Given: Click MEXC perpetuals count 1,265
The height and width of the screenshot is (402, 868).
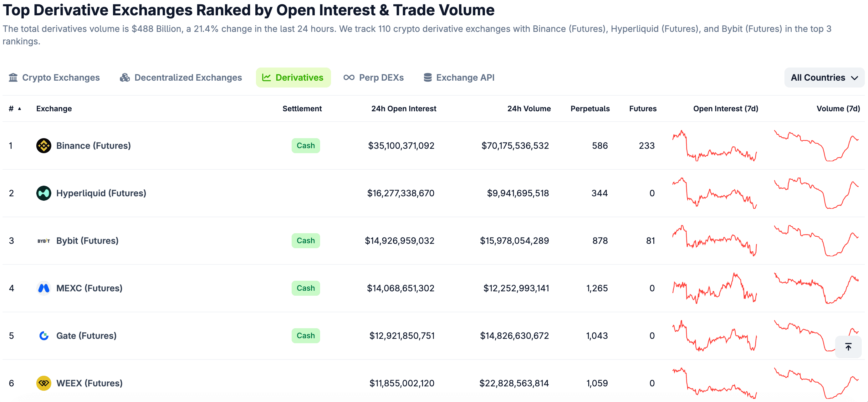Looking at the screenshot, I should click(597, 288).
